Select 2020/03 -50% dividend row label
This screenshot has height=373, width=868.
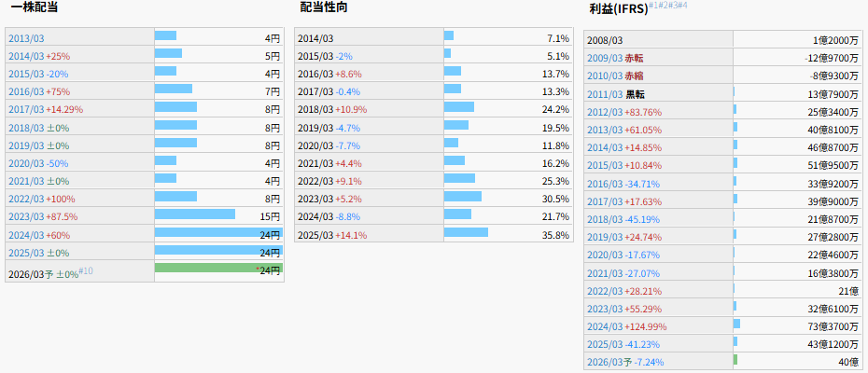[37, 163]
